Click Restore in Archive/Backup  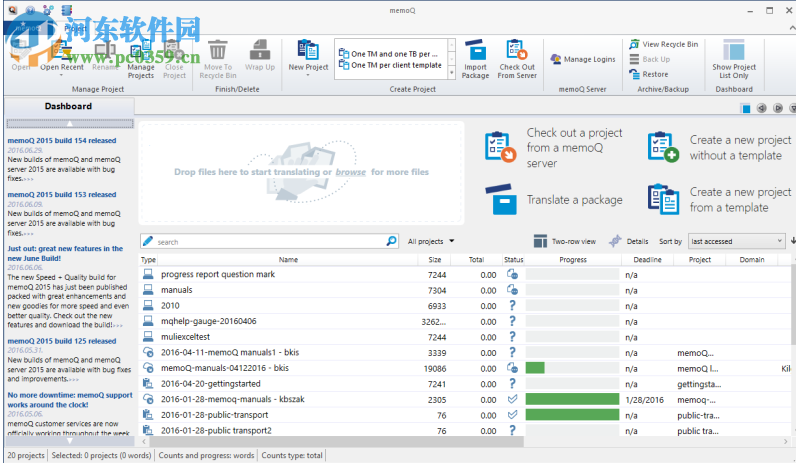pos(649,74)
